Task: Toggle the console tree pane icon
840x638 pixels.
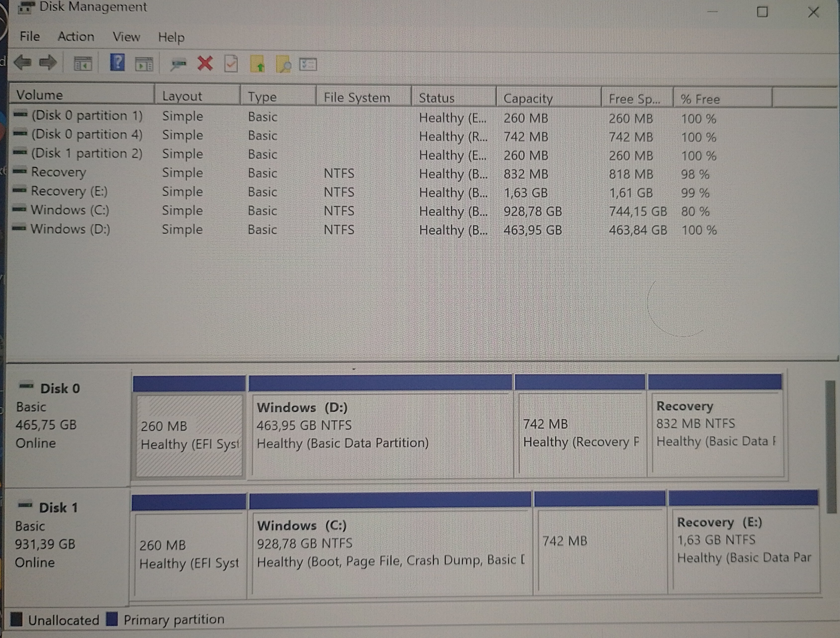Action: point(82,63)
